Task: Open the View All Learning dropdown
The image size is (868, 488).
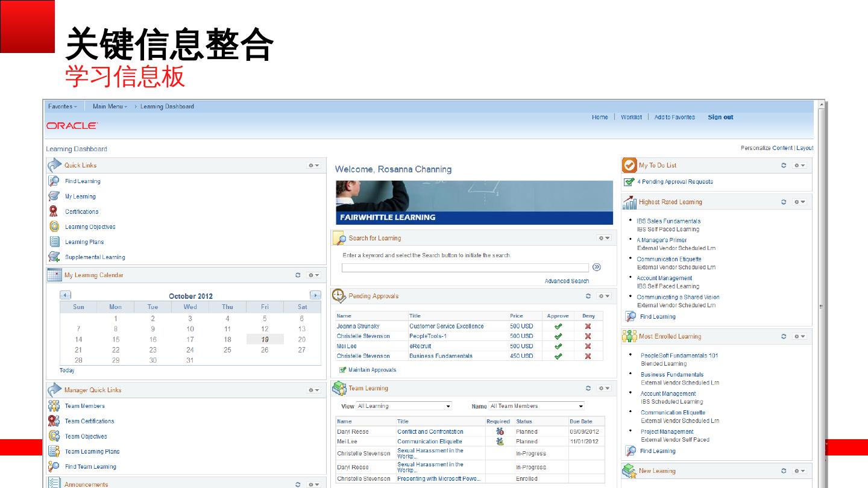Action: [x=404, y=406]
